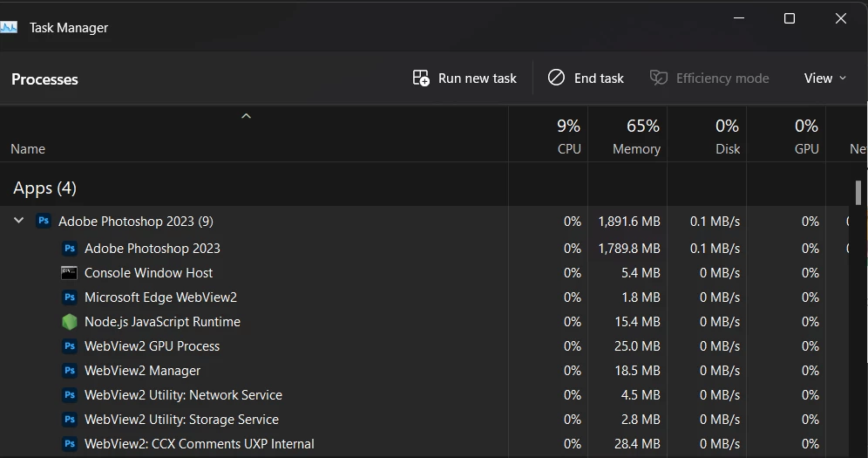Click the 28.4 MB memory value
Image resolution: width=868 pixels, height=458 pixels.
[x=637, y=443]
